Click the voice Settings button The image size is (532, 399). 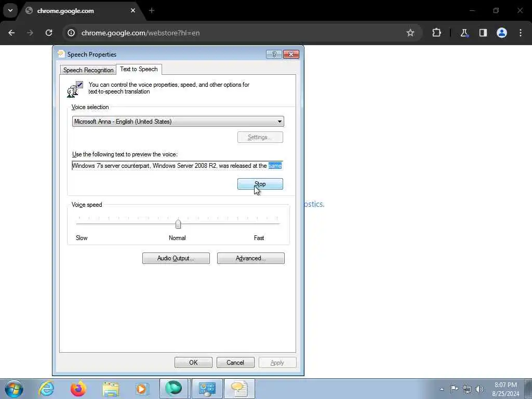tap(260, 137)
